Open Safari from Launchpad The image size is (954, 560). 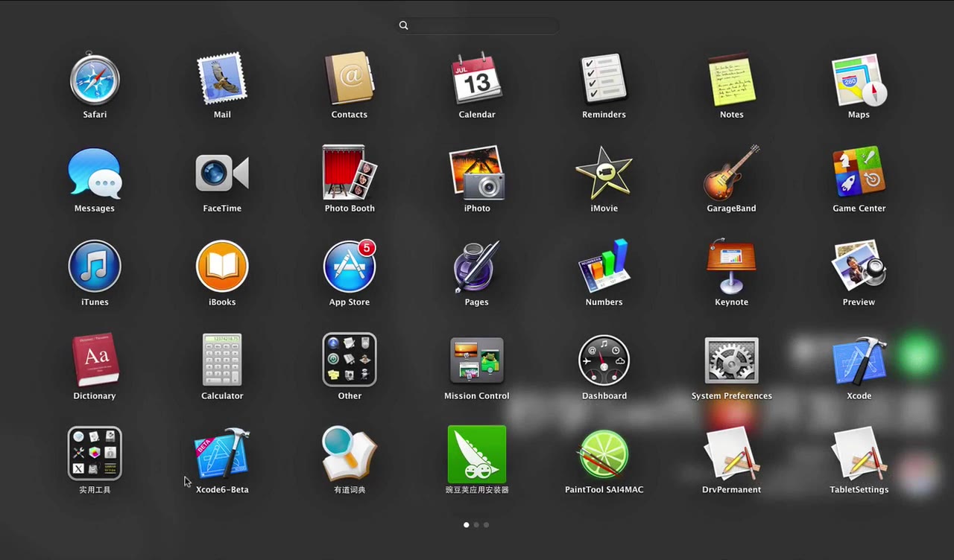point(95,78)
